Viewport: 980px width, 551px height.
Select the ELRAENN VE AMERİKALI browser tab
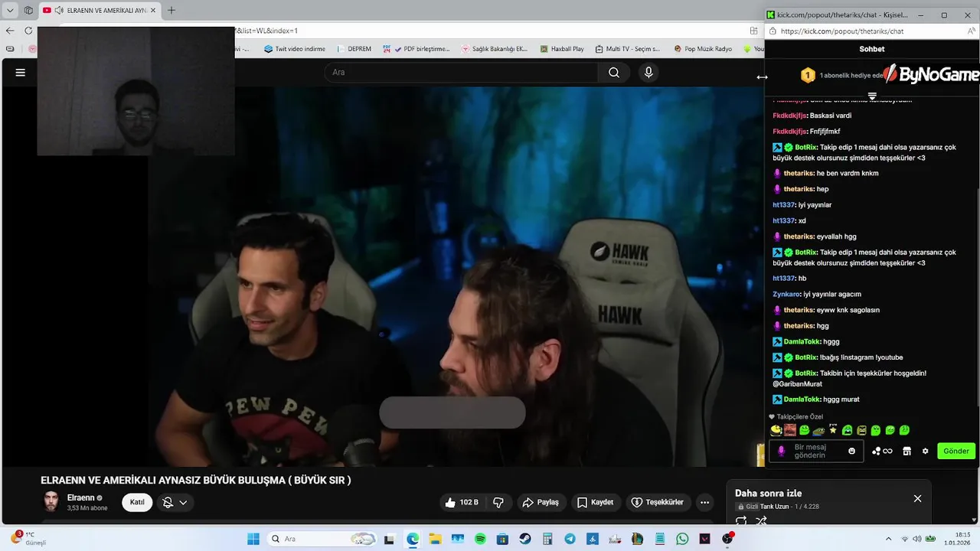click(100, 10)
